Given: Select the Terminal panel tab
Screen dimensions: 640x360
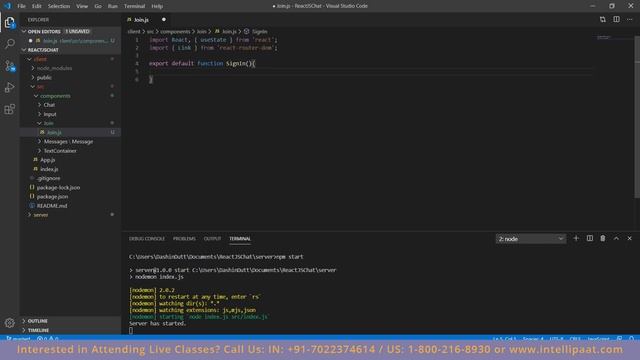Looking at the screenshot, I should pyautogui.click(x=240, y=239).
